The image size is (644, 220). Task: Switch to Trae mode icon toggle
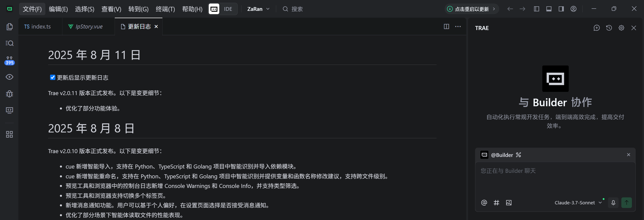pos(214,9)
